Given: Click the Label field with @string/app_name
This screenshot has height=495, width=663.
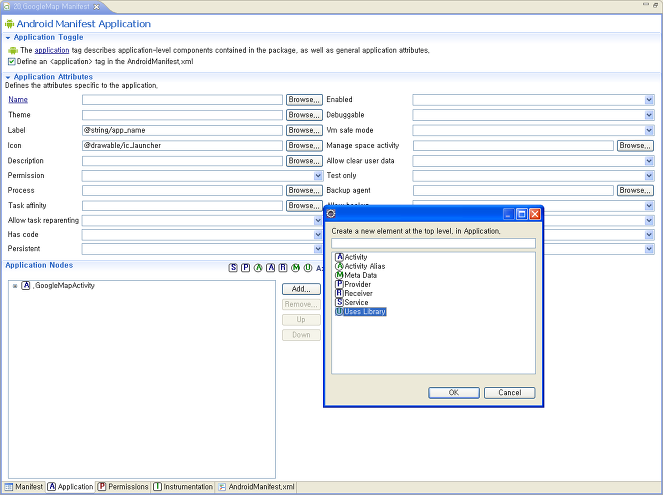Looking at the screenshot, I should (x=182, y=130).
